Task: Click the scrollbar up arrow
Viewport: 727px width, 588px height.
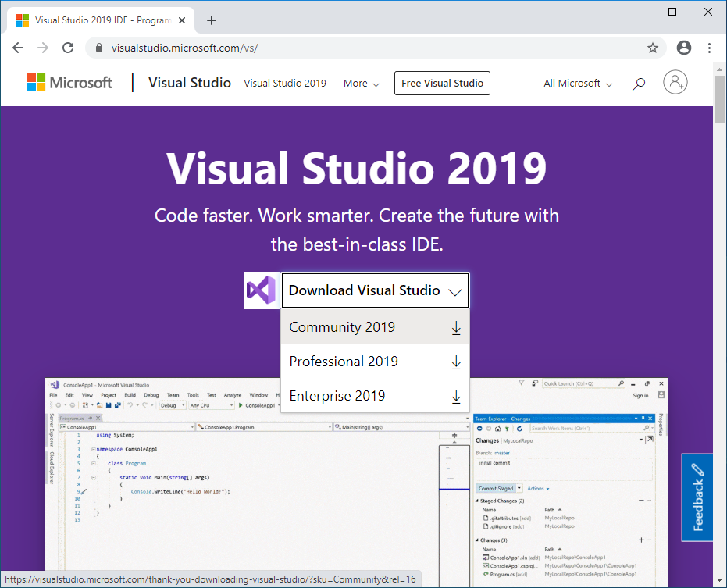Action: 719,69
